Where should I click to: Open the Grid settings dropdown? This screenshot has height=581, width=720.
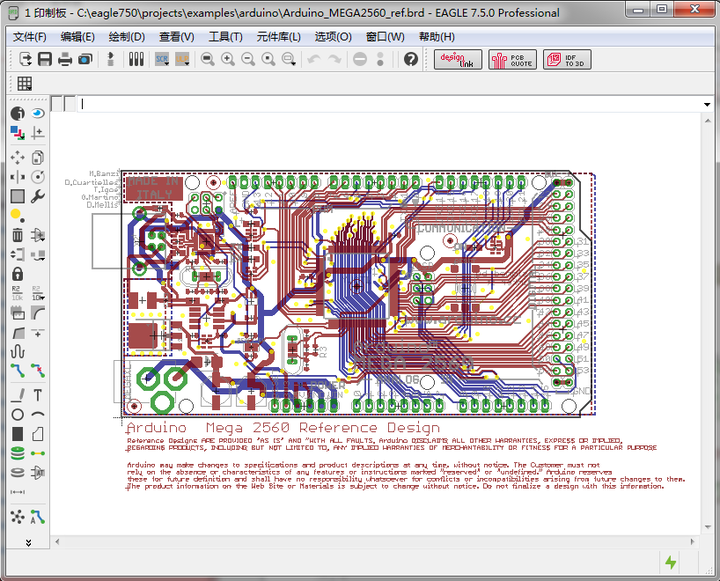(24, 84)
